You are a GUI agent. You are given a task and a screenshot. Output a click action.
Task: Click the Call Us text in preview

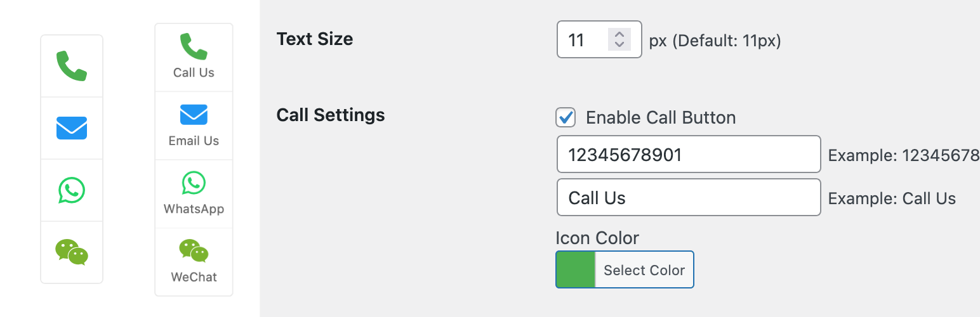tap(194, 73)
